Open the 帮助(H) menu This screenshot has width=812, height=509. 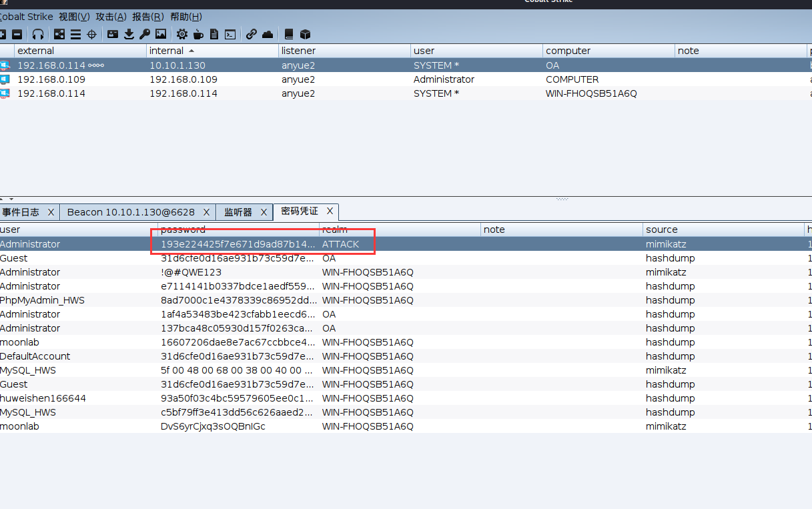click(185, 17)
